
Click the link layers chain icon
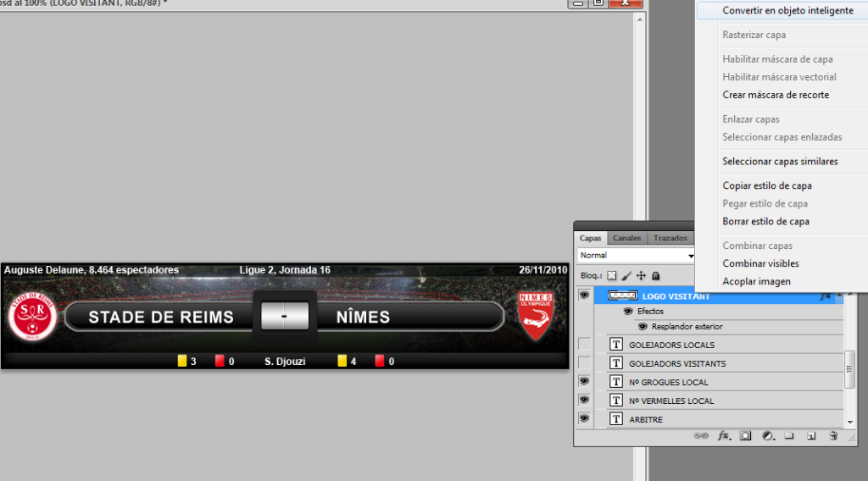click(x=701, y=435)
